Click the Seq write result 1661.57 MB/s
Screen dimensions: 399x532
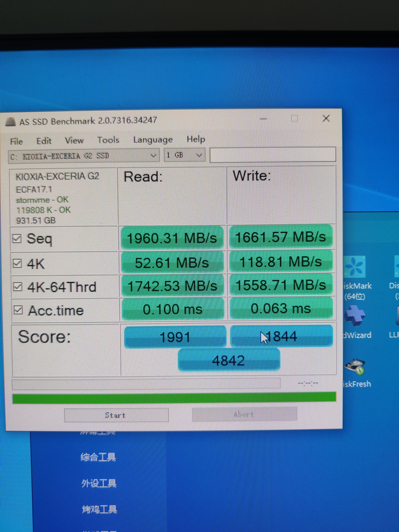(x=281, y=237)
